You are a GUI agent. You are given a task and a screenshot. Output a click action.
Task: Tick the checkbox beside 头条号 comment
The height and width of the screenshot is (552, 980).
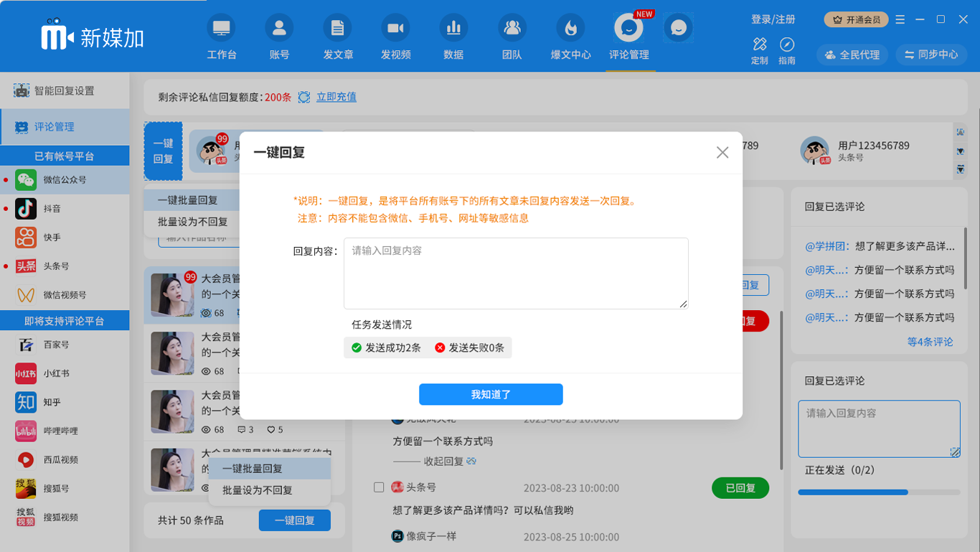coord(379,487)
